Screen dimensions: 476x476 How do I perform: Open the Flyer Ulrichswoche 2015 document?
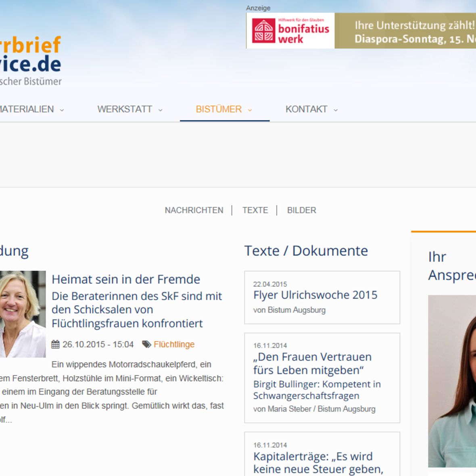coord(315,295)
